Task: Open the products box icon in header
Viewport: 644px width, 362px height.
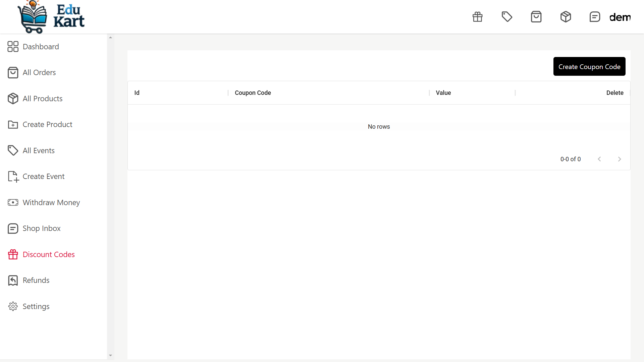Action: point(566,17)
